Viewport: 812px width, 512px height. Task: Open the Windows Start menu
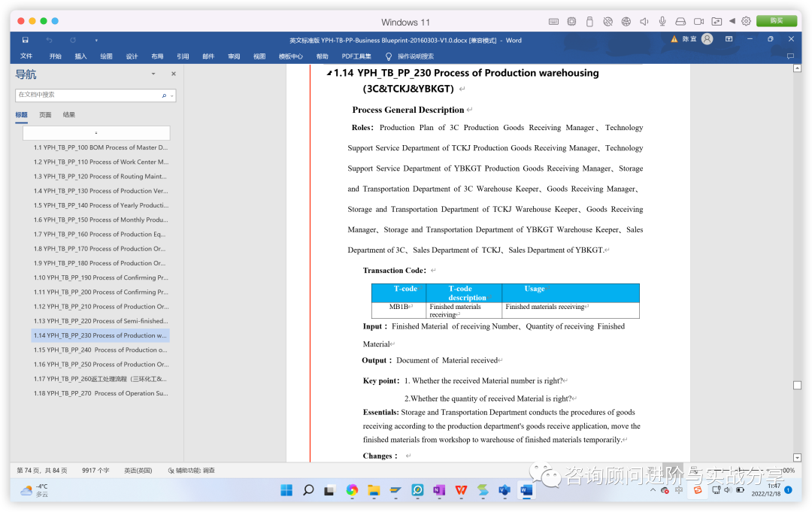(286, 489)
